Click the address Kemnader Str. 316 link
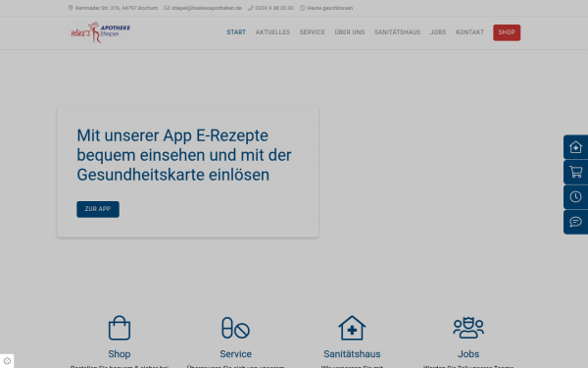Screen dimensions: 588x368 click(117, 8)
